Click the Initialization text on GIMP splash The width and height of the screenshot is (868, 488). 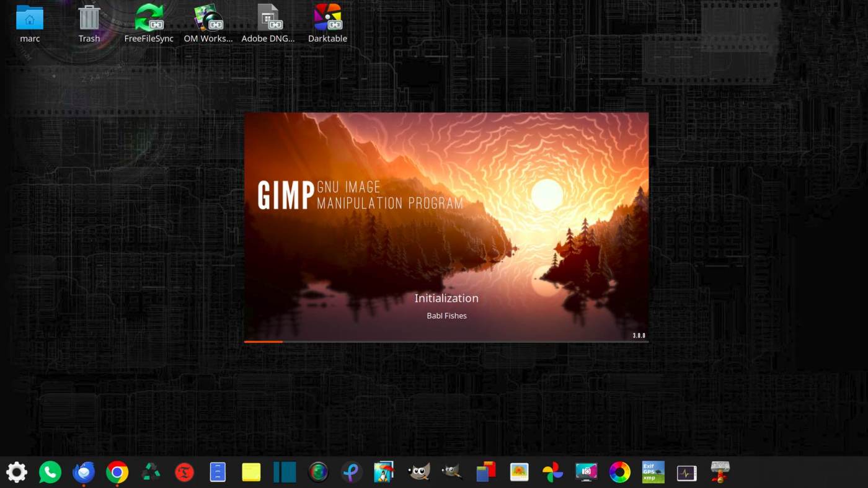pyautogui.click(x=446, y=298)
